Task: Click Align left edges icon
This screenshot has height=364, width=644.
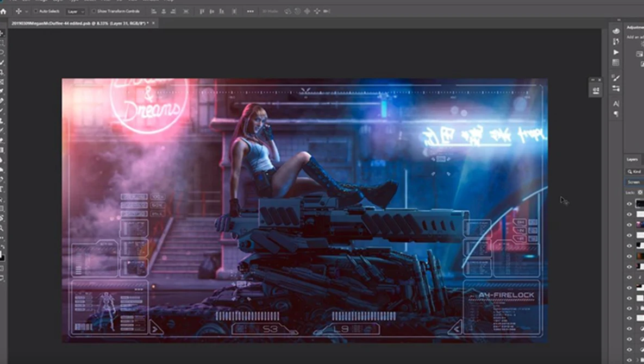Action: [x=154, y=11]
